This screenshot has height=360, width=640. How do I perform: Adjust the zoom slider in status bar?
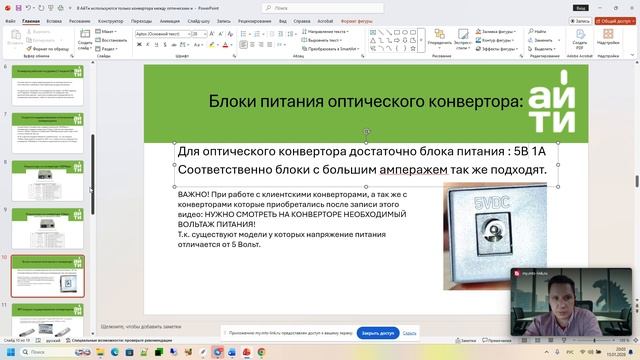[x=594, y=340]
